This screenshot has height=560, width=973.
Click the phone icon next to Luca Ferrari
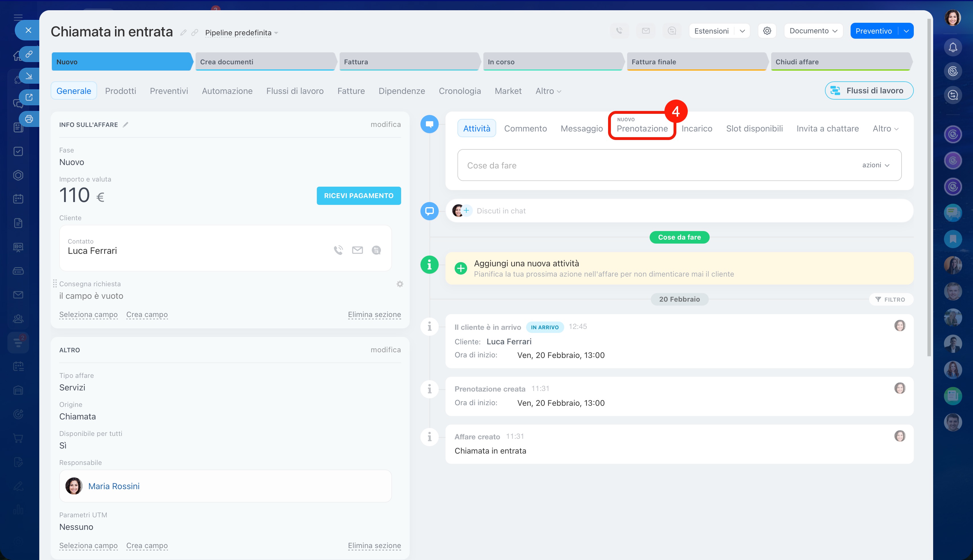click(338, 250)
